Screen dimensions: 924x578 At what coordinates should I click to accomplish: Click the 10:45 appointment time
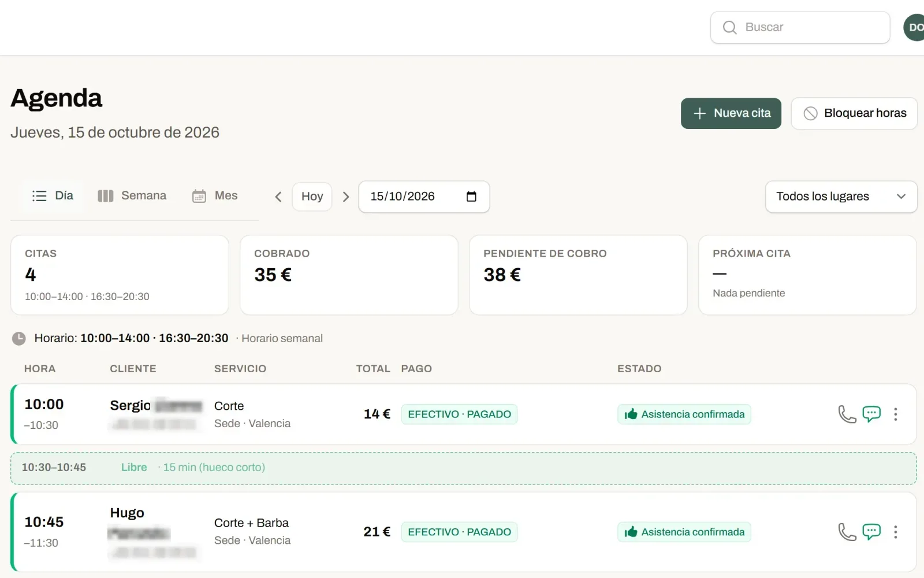point(44,522)
